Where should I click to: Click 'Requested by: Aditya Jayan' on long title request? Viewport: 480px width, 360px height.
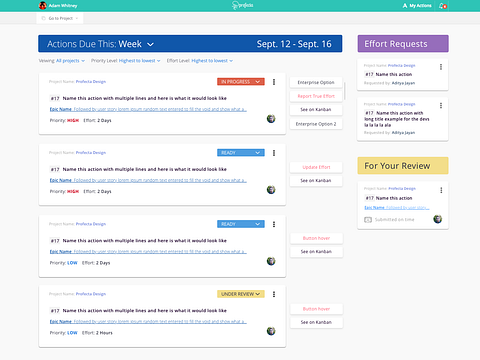[389, 133]
